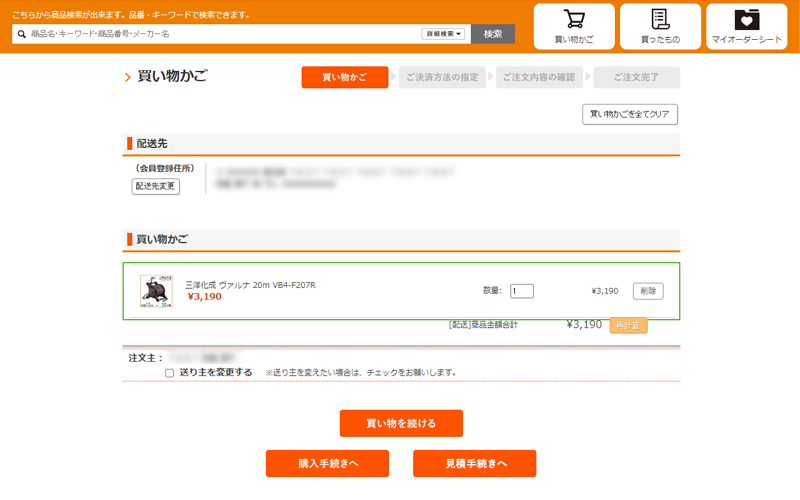Click the 見積手続きへ button
800x500 pixels.
474,463
